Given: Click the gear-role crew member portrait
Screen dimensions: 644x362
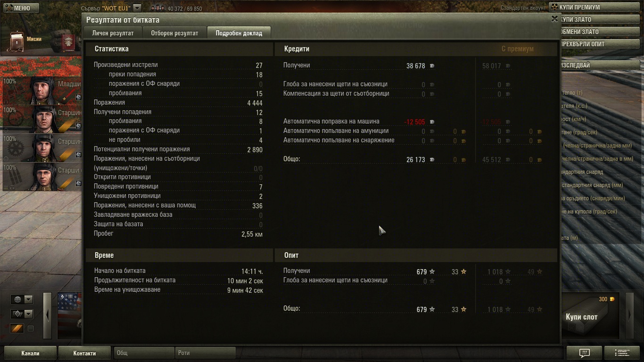Looking at the screenshot, I should tap(41, 148).
